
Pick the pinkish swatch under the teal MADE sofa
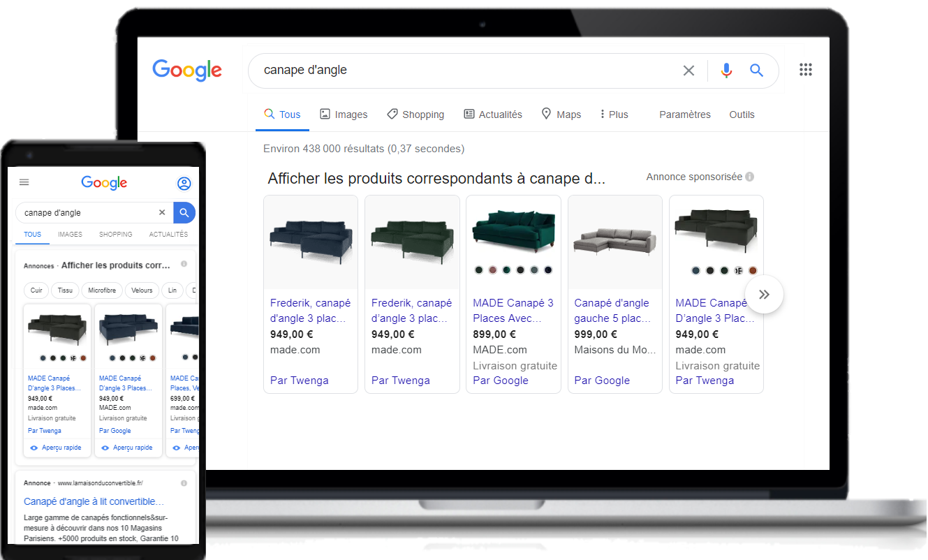[x=492, y=270]
